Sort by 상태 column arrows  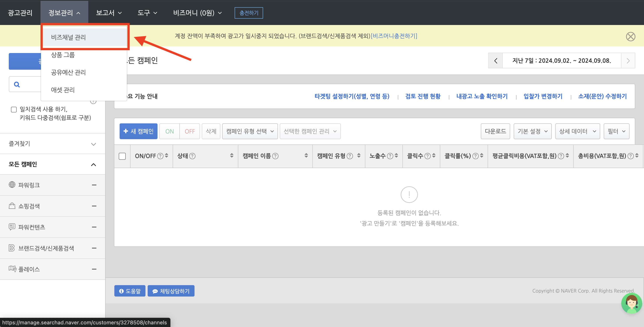(232, 156)
